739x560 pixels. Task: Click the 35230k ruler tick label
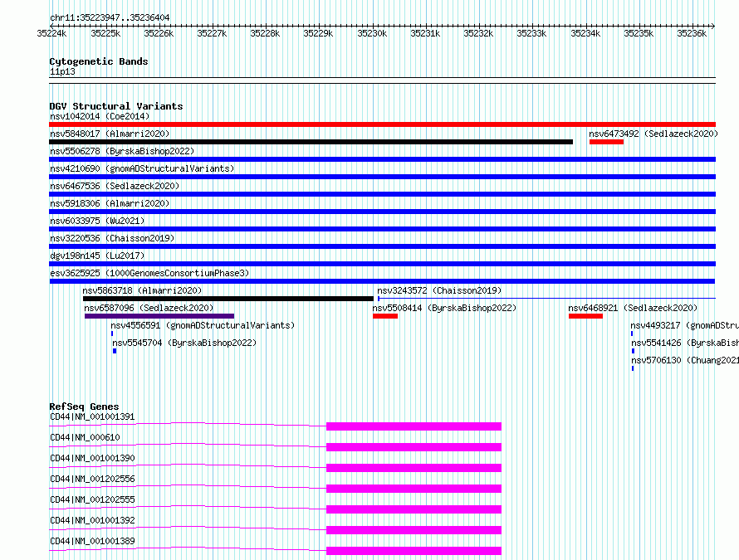372,33
